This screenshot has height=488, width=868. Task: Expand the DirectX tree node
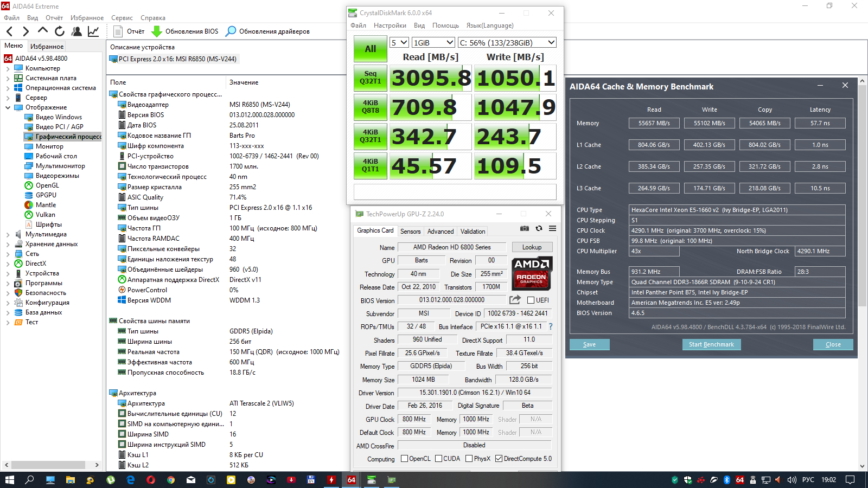[x=8, y=264]
